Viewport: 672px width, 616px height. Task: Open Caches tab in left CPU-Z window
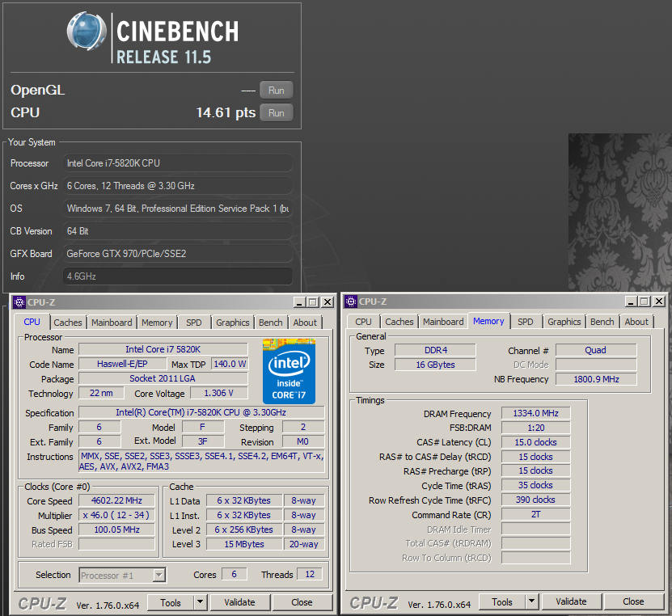coord(68,323)
